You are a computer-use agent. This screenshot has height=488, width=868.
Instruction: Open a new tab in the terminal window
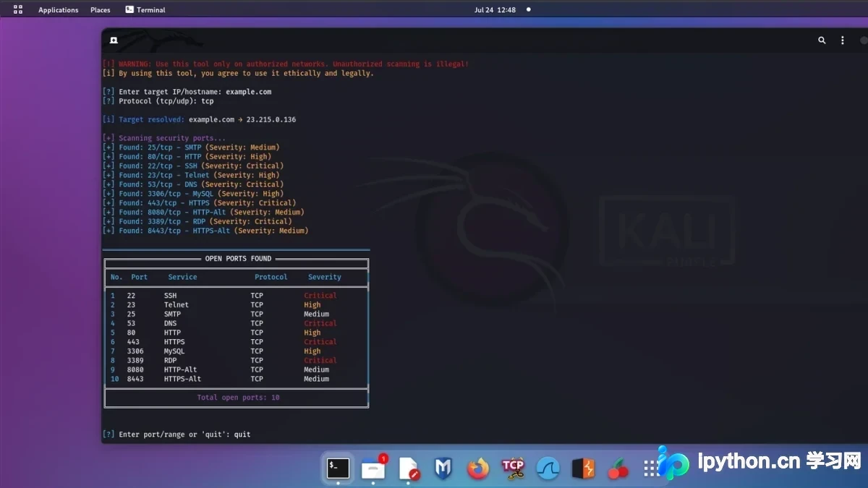[x=114, y=40]
